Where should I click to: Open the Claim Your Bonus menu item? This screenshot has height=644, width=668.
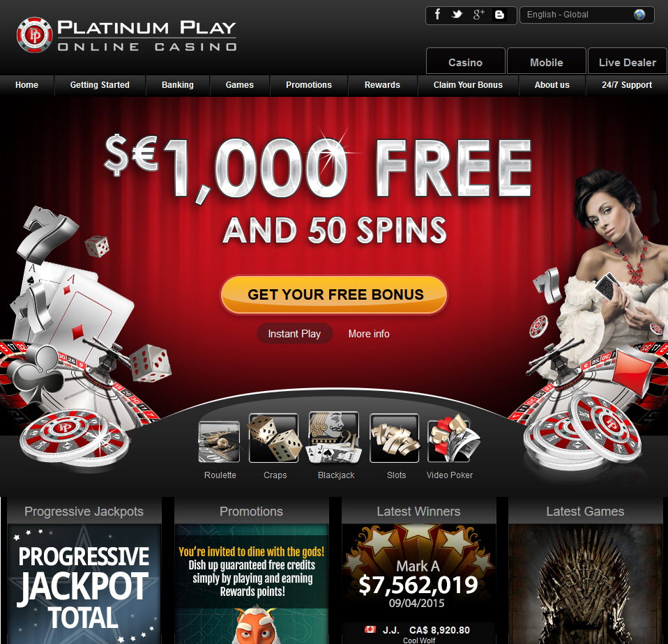tap(468, 85)
